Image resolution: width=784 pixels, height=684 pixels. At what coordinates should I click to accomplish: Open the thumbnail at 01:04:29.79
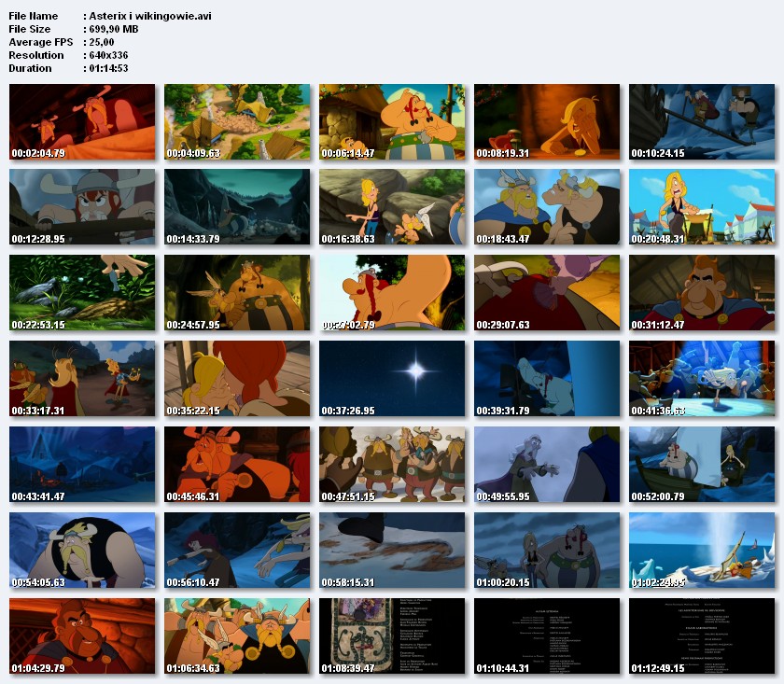pos(82,636)
